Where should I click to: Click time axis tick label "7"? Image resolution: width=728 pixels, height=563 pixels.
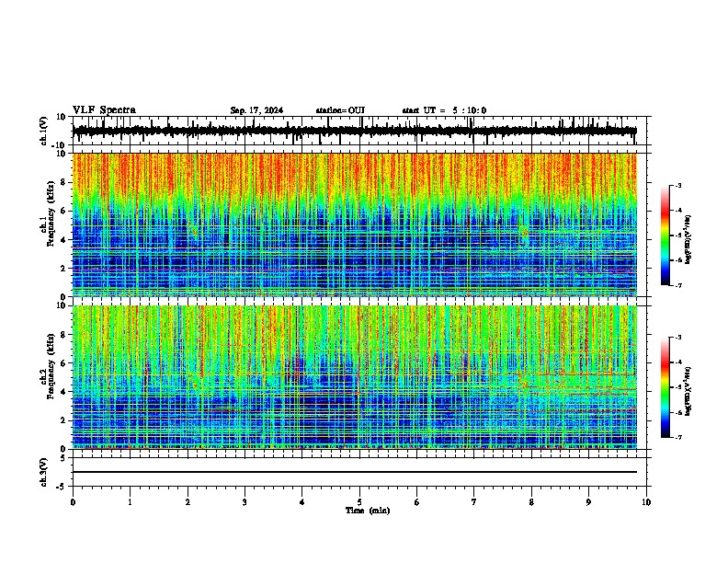(x=474, y=502)
